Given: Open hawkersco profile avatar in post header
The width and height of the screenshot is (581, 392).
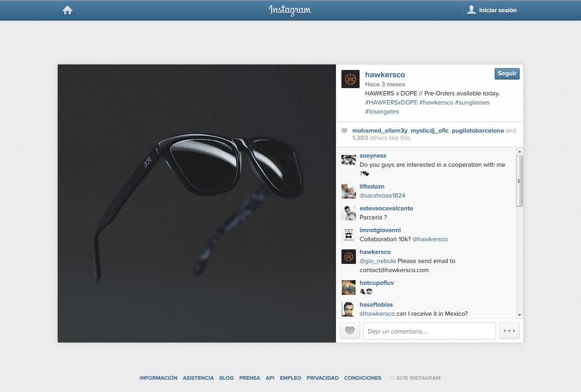Looking at the screenshot, I should (351, 79).
